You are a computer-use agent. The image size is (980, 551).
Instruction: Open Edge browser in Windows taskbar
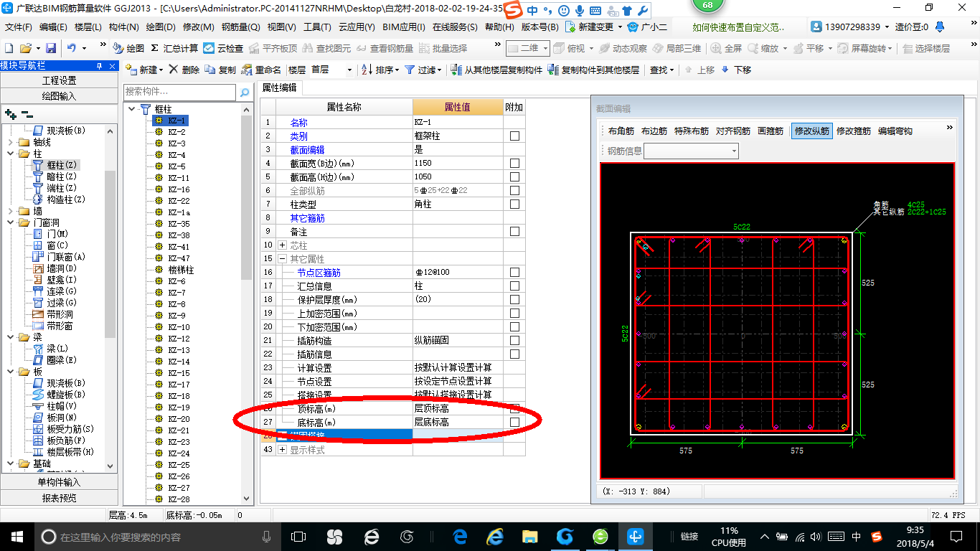460,536
